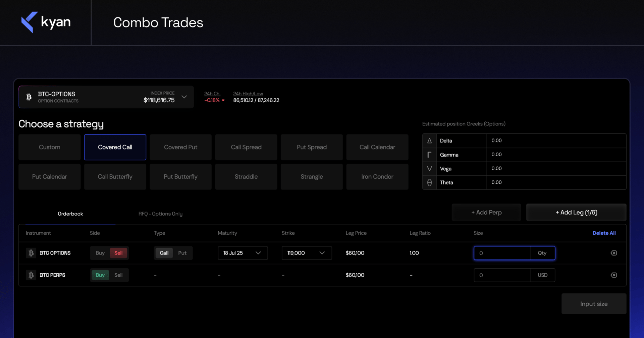Select Put type for BTC OPTIONS leg
Screen dimensions: 644x338
(x=182, y=253)
